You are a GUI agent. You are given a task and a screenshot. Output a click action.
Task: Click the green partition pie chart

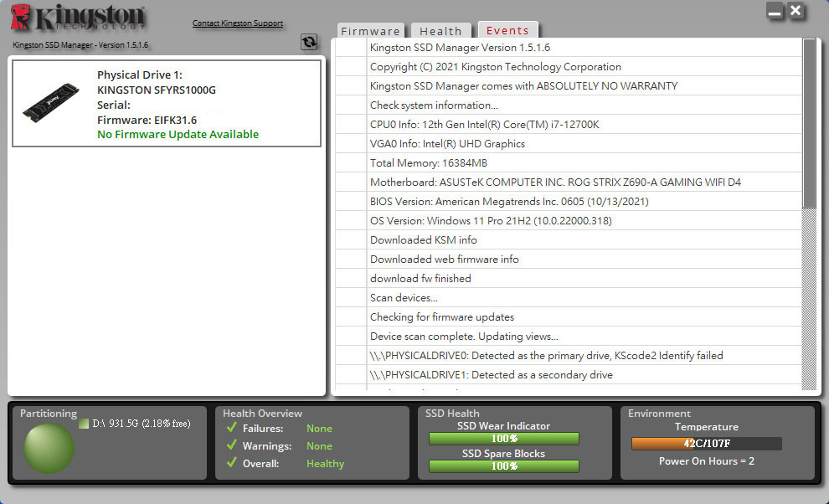49,448
